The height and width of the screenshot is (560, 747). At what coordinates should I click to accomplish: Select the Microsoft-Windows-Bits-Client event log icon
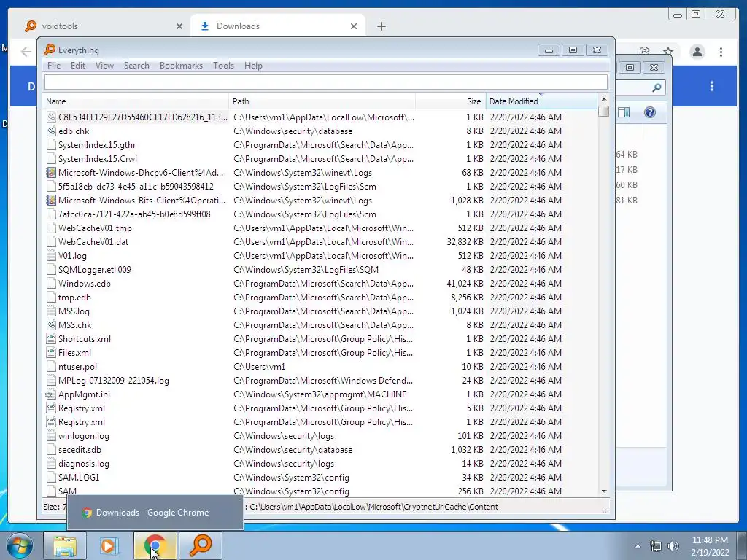51,200
